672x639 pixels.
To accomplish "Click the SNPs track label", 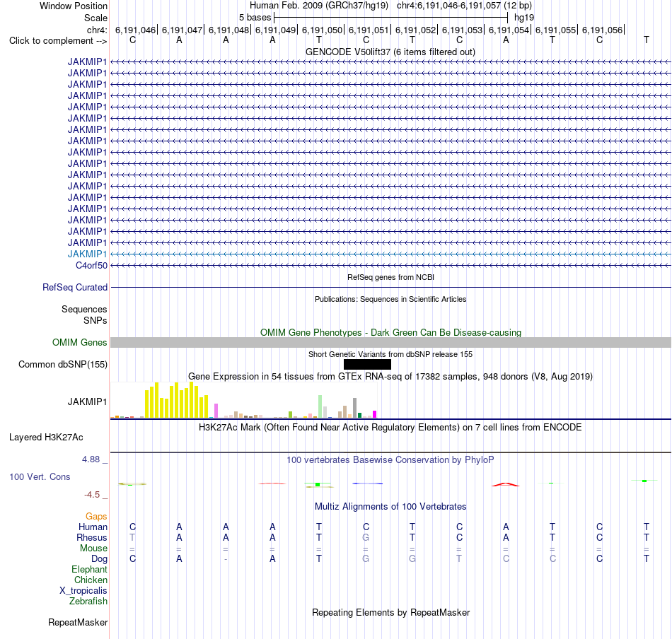I will coord(95,320).
